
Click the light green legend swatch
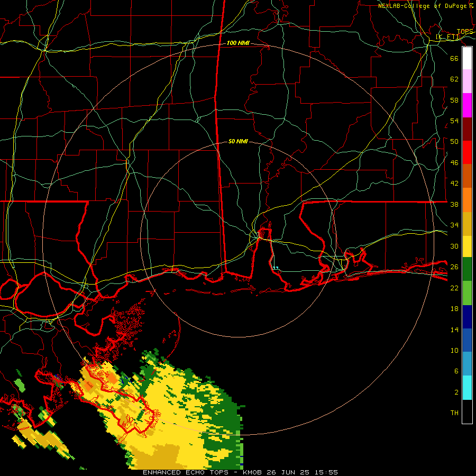click(467, 293)
